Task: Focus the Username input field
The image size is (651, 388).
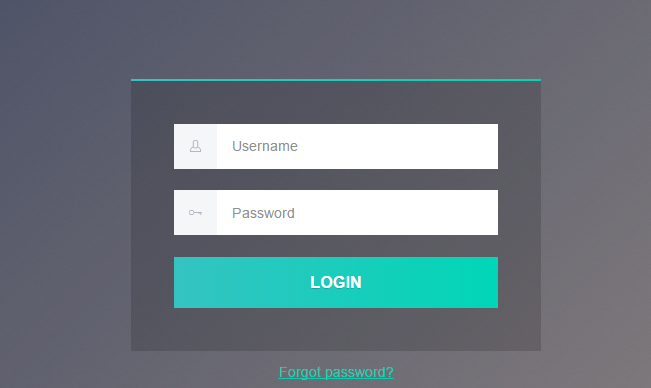Action: (357, 146)
